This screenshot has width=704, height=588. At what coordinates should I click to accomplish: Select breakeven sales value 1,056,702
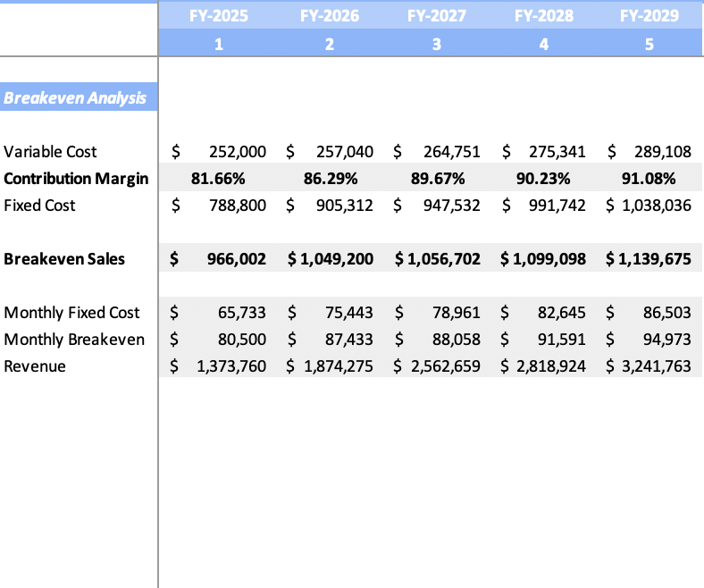click(x=444, y=259)
